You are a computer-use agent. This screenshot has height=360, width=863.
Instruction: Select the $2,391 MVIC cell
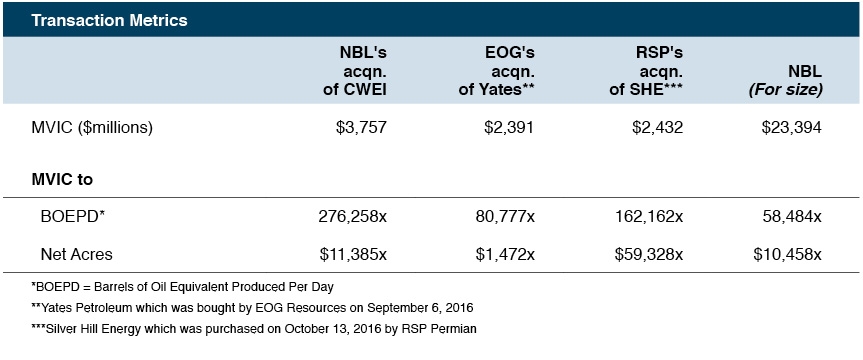coord(509,128)
